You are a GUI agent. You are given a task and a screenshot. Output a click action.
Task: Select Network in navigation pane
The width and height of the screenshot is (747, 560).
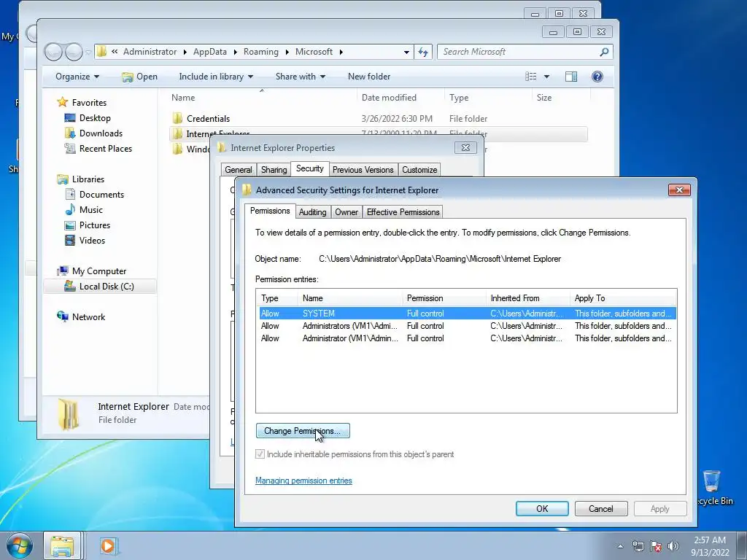point(88,316)
